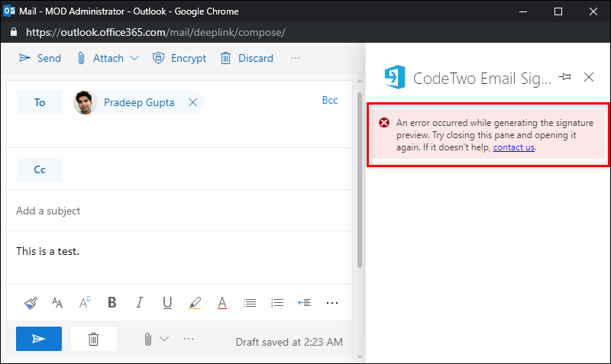Expand the bottom attach dropdown chevron
This screenshot has height=364, width=611.
tap(164, 339)
